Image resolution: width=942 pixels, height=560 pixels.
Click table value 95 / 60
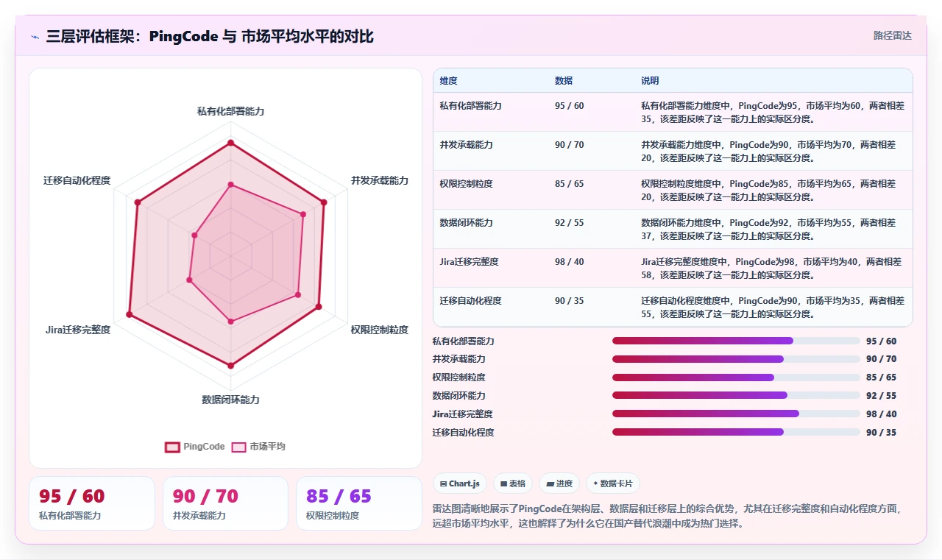(569, 106)
